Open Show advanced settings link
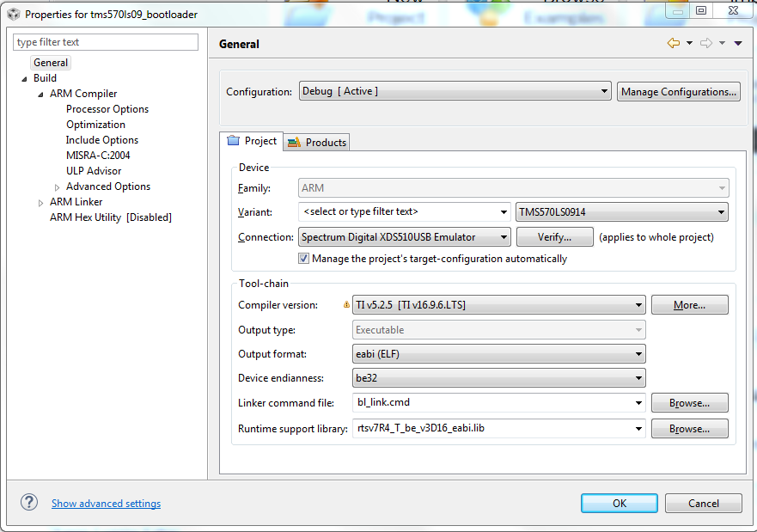The width and height of the screenshot is (757, 532). tap(107, 504)
